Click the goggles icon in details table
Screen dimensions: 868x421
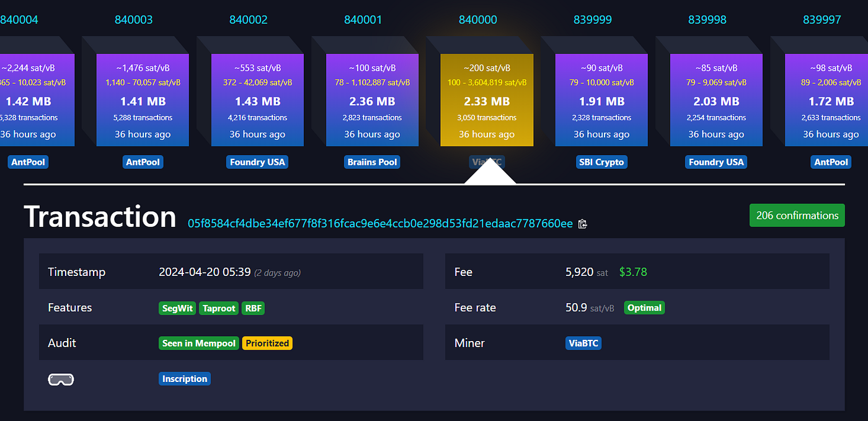coord(61,379)
